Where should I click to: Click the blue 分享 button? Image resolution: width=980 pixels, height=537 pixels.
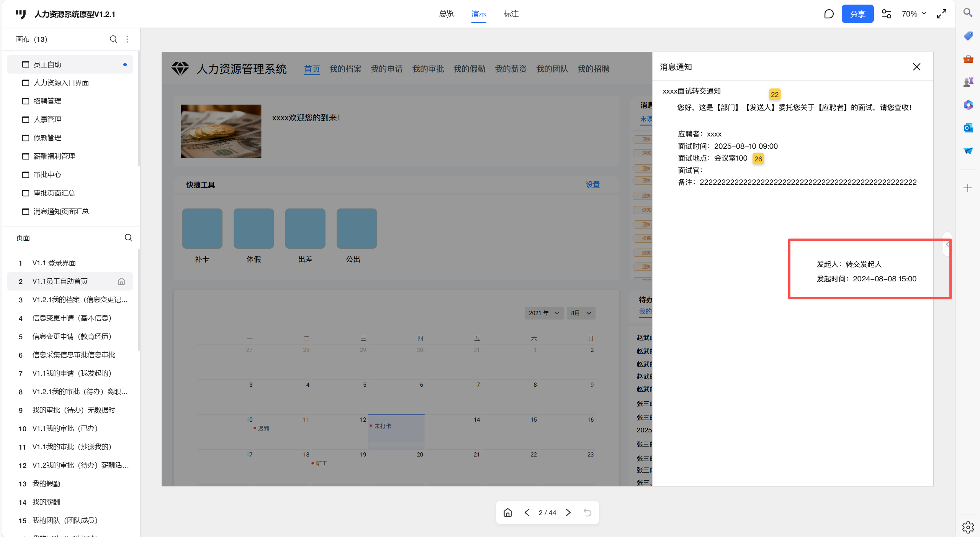[857, 14]
